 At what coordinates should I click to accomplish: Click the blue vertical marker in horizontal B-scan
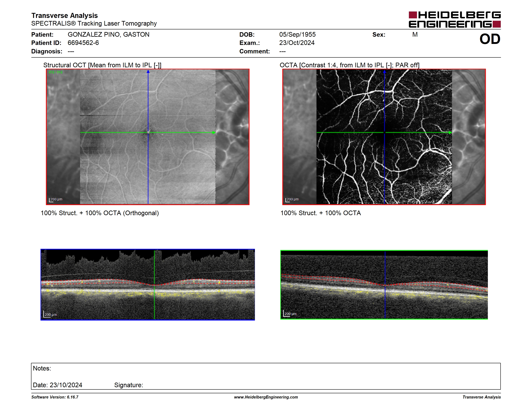tap(385, 285)
